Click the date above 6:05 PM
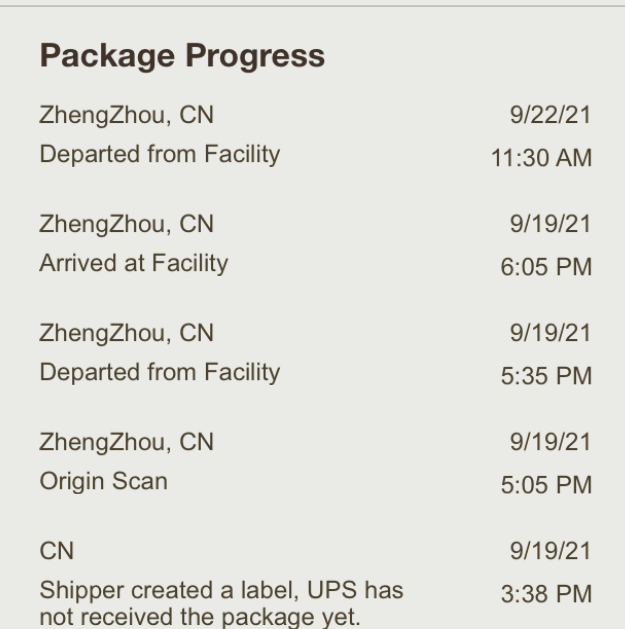The height and width of the screenshot is (629, 625). click(x=550, y=224)
